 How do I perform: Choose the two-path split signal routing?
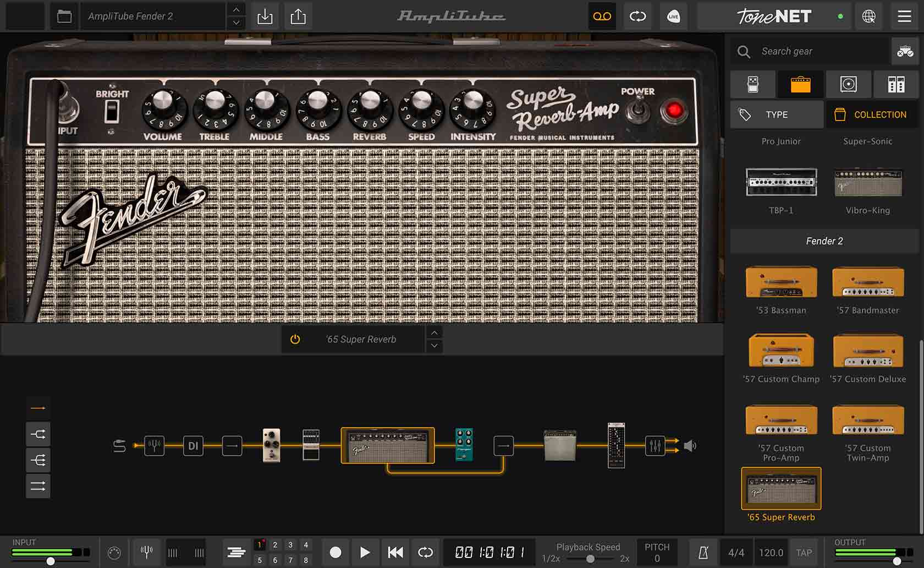click(x=38, y=434)
